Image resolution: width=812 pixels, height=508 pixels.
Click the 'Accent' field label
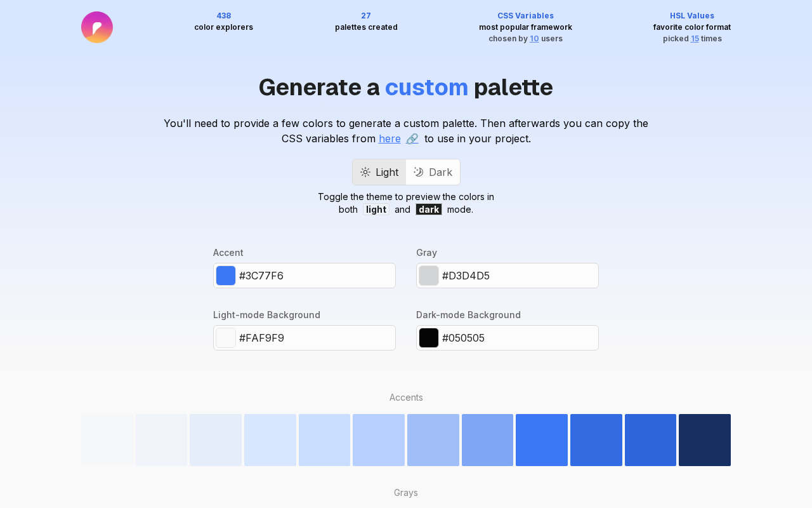(228, 253)
